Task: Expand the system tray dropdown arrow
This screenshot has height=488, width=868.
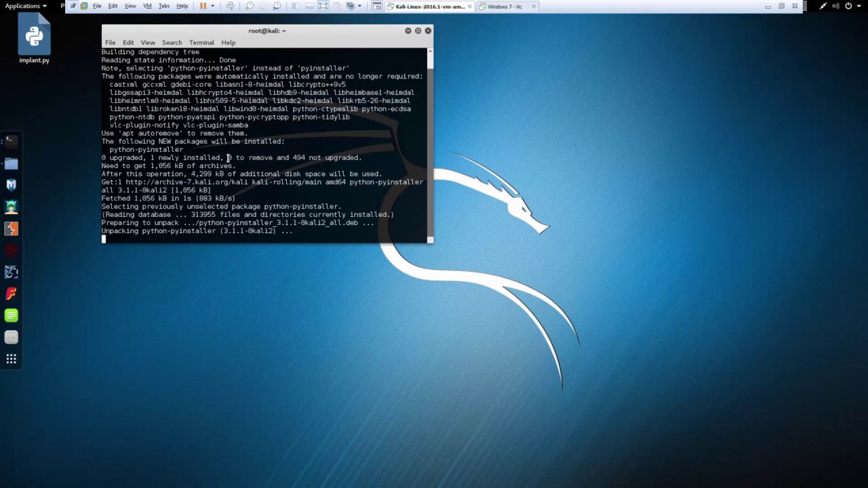Action: (x=860, y=6)
